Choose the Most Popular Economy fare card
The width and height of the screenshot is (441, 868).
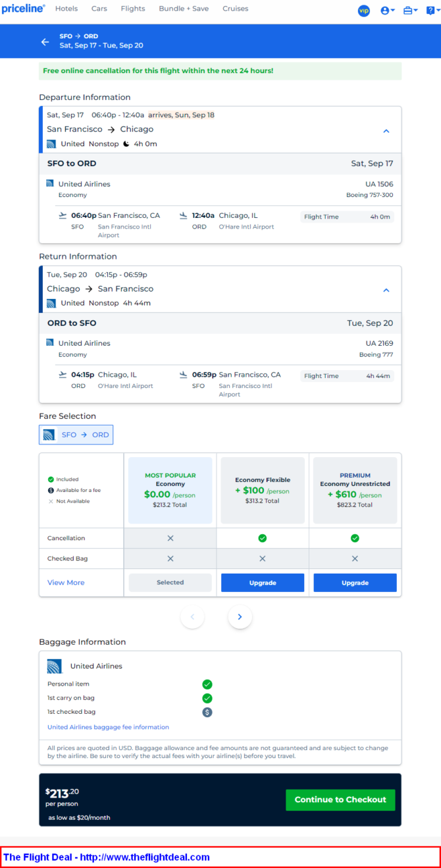[170, 490]
